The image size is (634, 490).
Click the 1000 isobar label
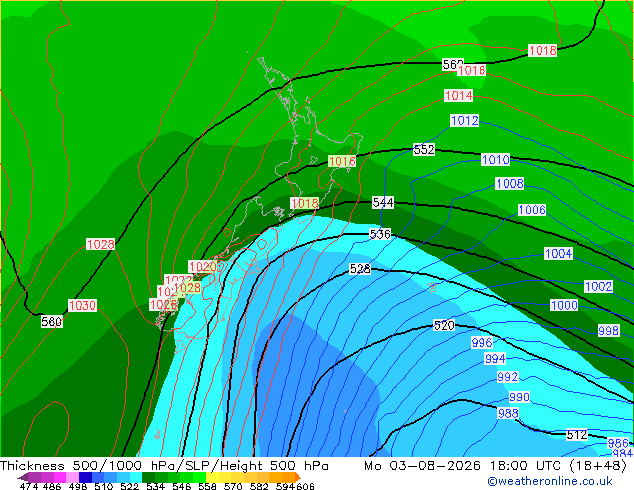564,305
